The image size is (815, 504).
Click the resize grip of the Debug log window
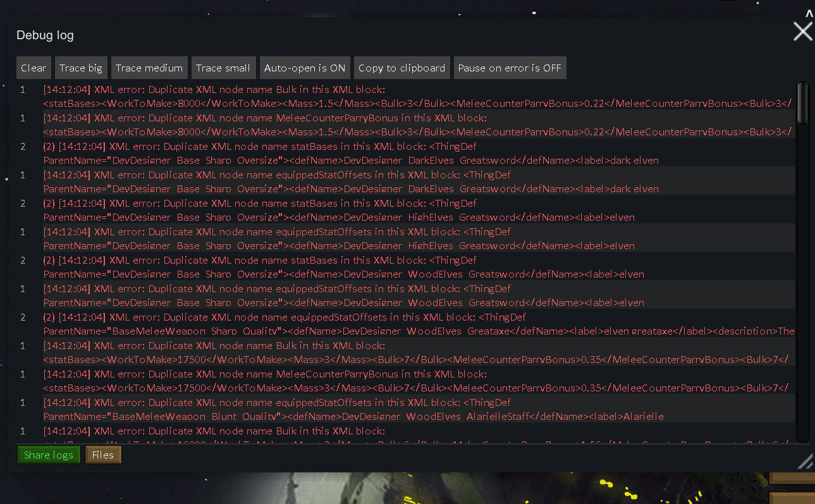click(x=806, y=462)
